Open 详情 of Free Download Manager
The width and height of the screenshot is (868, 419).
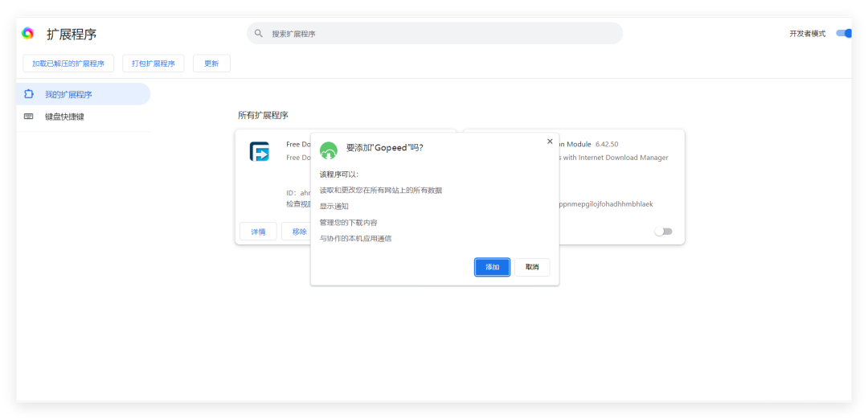pyautogui.click(x=258, y=231)
